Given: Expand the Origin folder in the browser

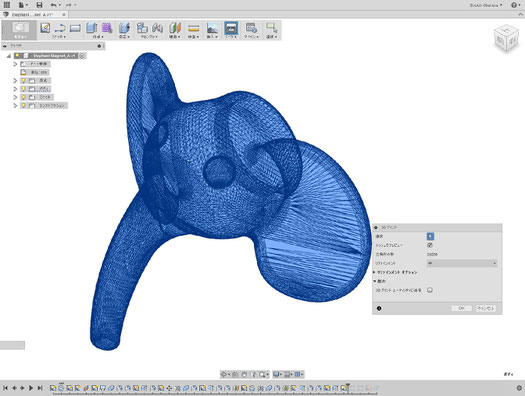Looking at the screenshot, I should point(15,81).
